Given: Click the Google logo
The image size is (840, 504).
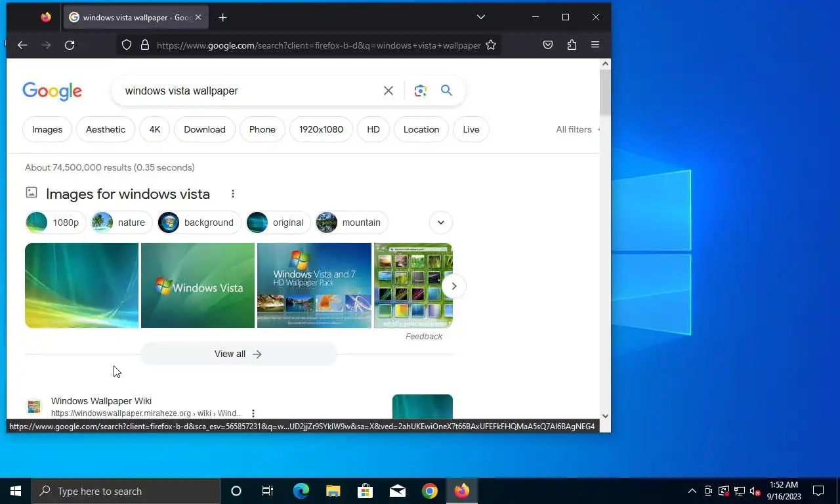Looking at the screenshot, I should [x=52, y=91].
